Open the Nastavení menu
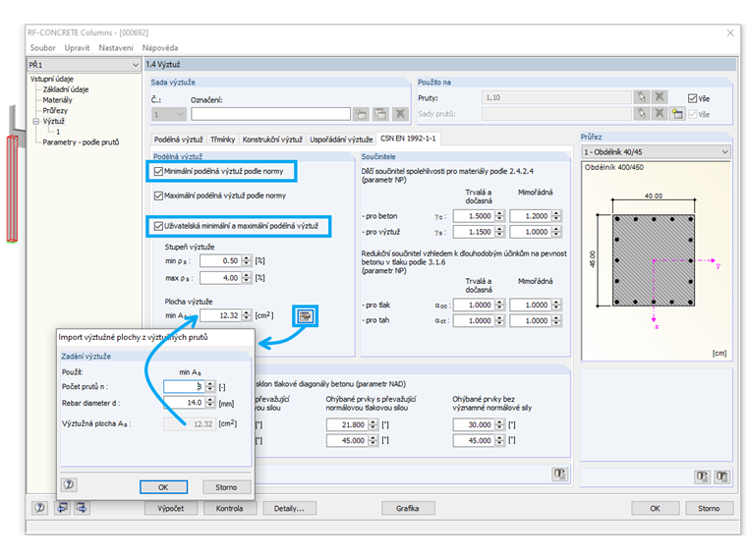747x560 pixels. pyautogui.click(x=116, y=47)
